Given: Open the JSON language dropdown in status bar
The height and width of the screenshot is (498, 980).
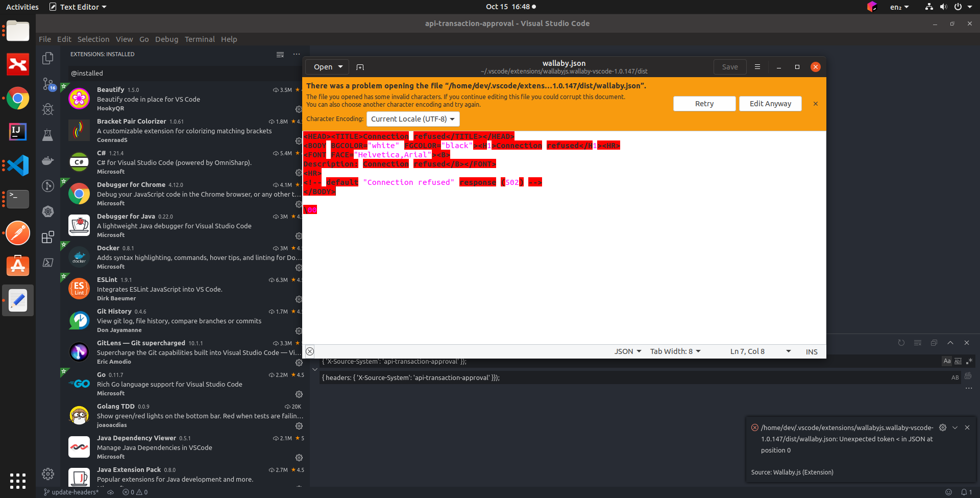Looking at the screenshot, I should coord(627,351).
